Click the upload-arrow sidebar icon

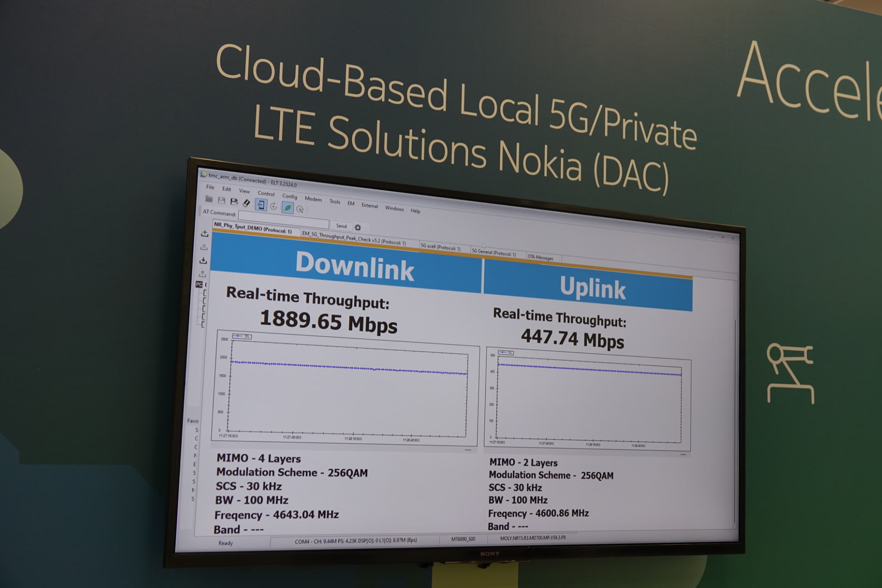click(x=203, y=274)
